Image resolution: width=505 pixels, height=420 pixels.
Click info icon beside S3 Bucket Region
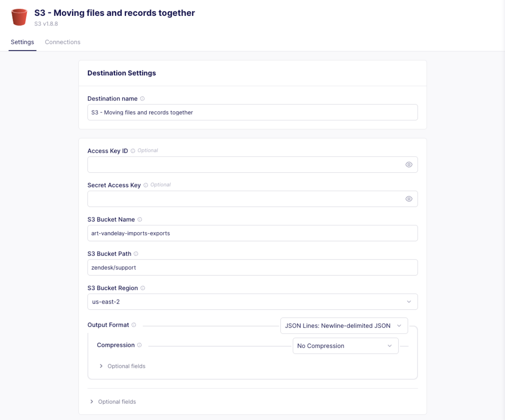coord(143,288)
